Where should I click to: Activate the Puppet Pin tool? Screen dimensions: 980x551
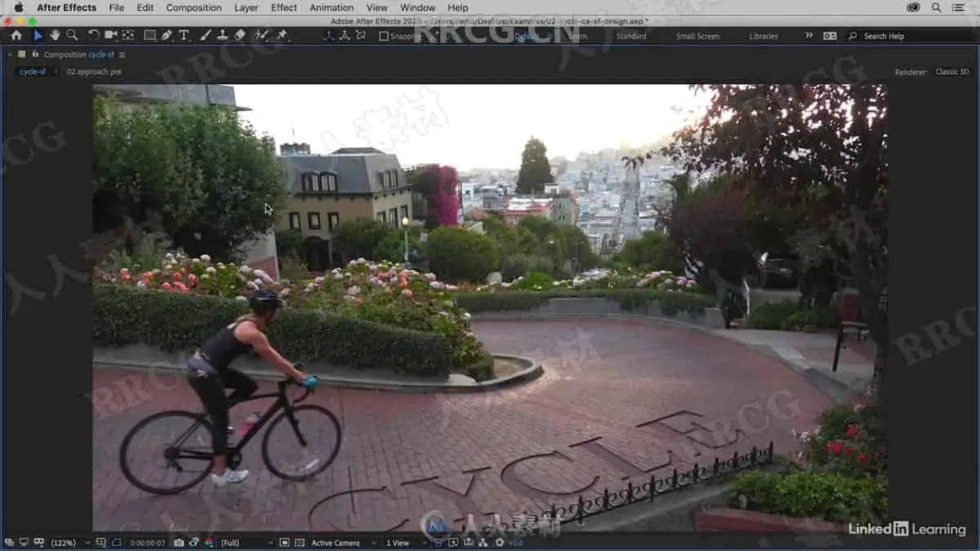coord(282,35)
